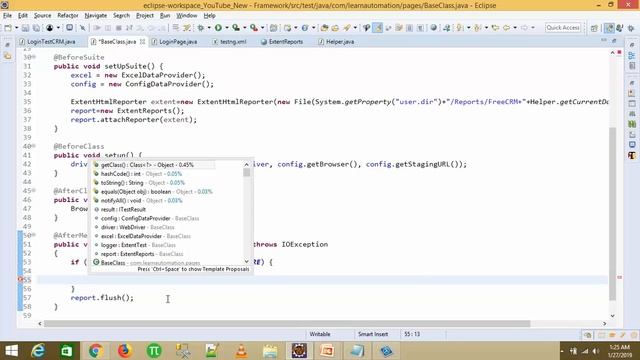Image resolution: width=640 pixels, height=360 pixels.
Task: Click the autocomplete popup scrollbar thumb
Action: tap(247, 172)
